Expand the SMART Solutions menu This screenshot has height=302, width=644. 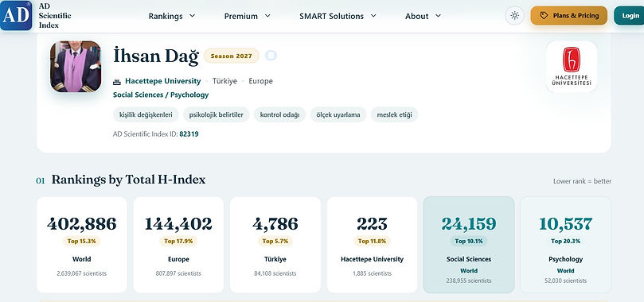(x=338, y=17)
